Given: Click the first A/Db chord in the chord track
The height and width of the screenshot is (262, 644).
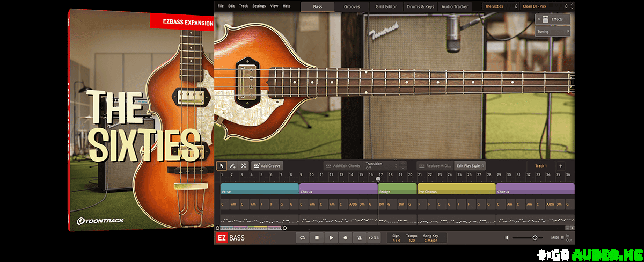Looking at the screenshot, I should click(x=353, y=205).
